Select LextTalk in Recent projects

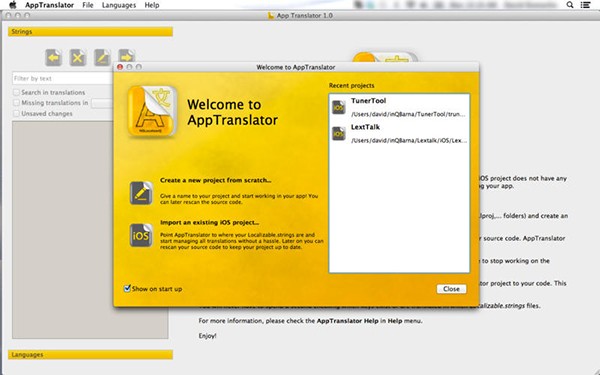coord(399,134)
